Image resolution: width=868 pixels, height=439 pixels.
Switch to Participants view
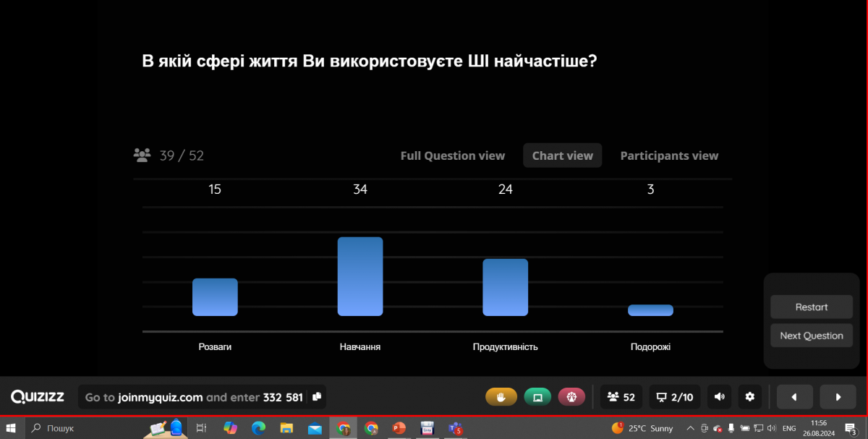[x=669, y=155]
